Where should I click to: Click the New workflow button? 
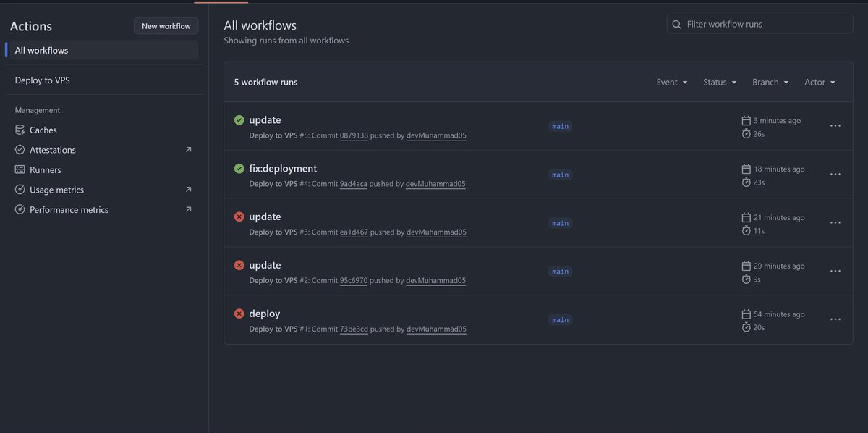pyautogui.click(x=166, y=26)
